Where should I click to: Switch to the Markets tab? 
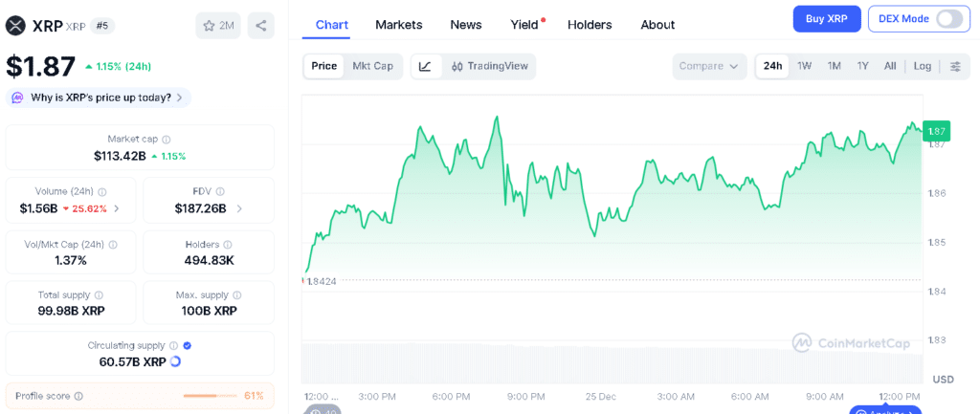[399, 25]
